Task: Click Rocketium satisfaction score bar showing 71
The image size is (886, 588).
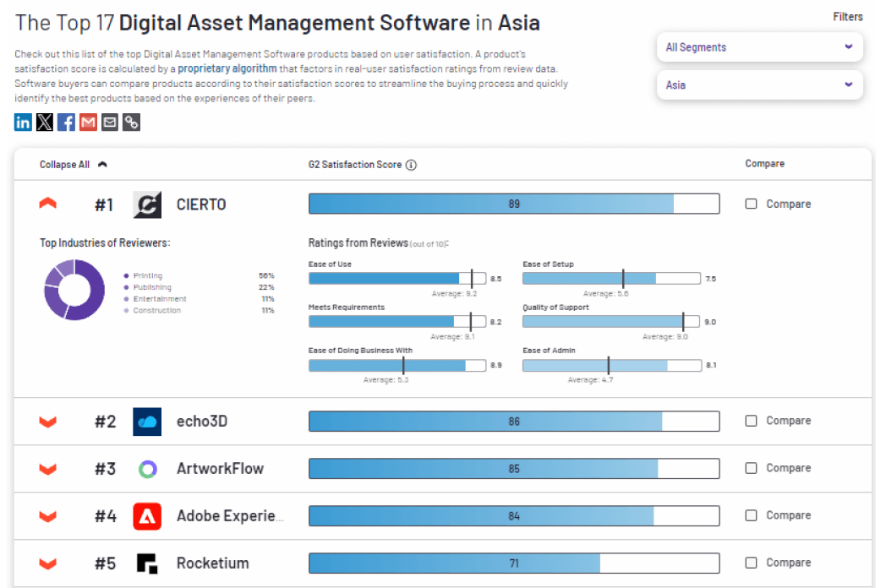Action: coord(514,563)
